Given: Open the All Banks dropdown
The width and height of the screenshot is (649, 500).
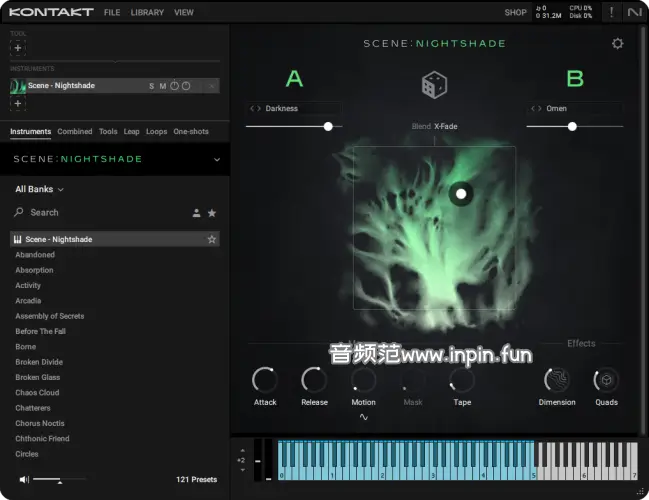Looking at the screenshot, I should pyautogui.click(x=39, y=189).
